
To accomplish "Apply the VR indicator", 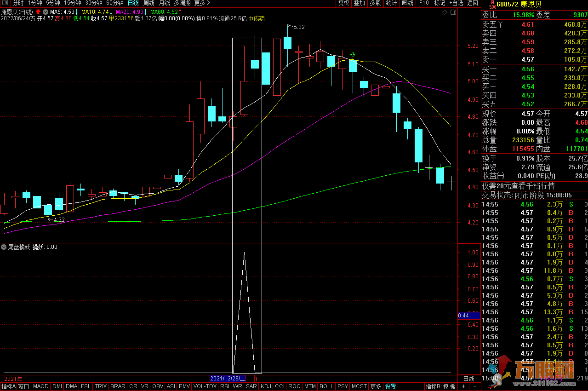I will [x=145, y=386].
